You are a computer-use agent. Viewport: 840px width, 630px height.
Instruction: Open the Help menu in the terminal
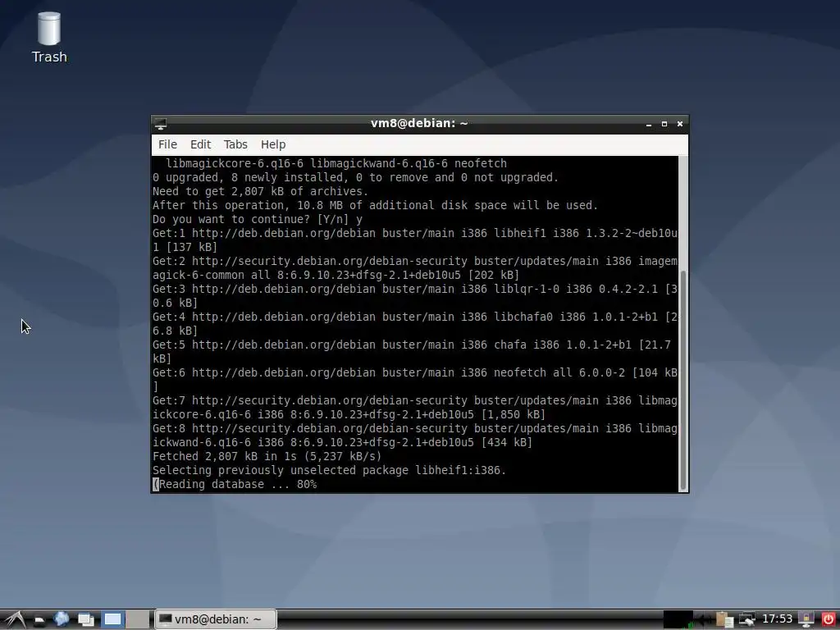pyautogui.click(x=272, y=144)
